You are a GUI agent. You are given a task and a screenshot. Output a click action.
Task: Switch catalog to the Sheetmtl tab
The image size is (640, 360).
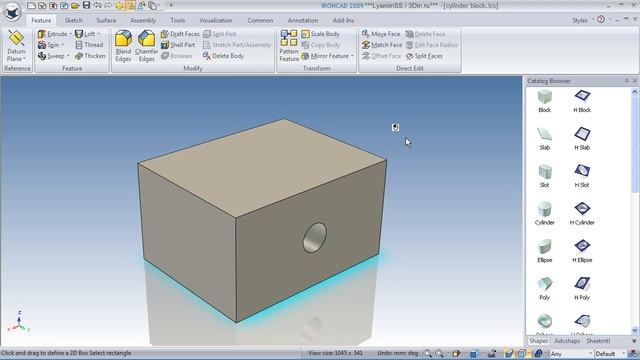click(x=598, y=341)
